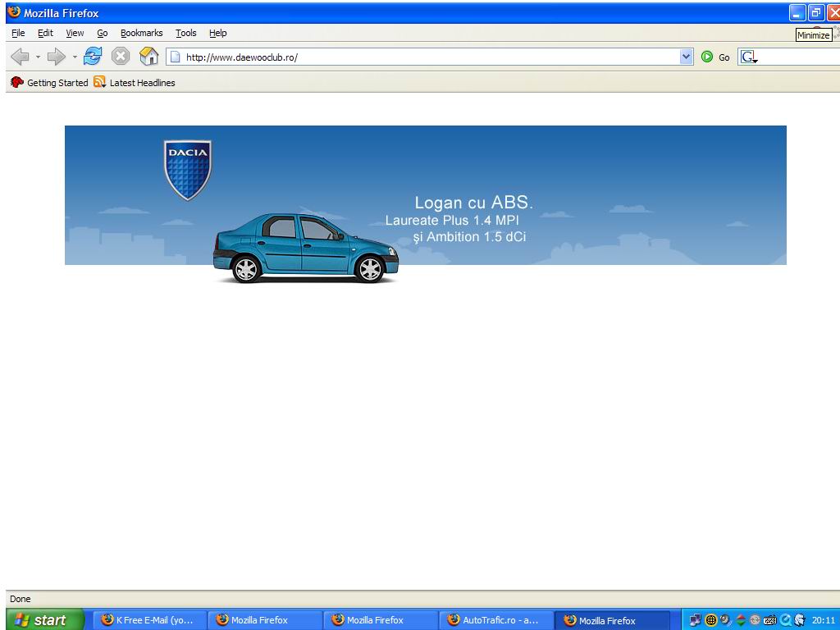
Task: Open the View menu
Action: tap(75, 33)
